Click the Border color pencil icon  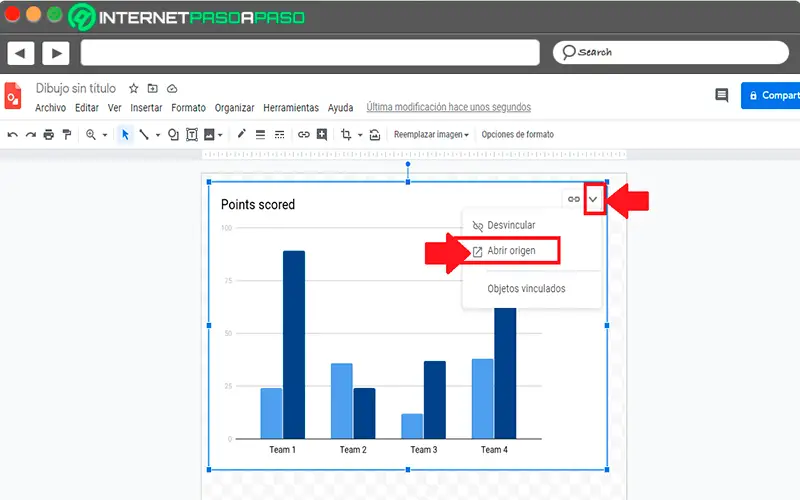[x=241, y=134]
